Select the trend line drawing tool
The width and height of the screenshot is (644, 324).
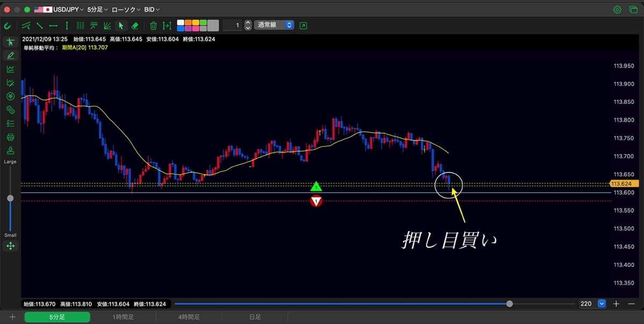tap(40, 25)
